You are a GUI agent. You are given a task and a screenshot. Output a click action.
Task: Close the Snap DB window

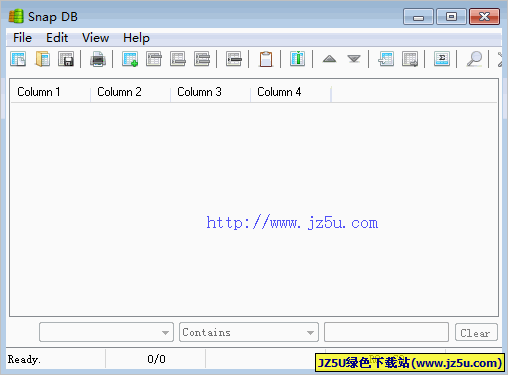[x=485, y=17]
